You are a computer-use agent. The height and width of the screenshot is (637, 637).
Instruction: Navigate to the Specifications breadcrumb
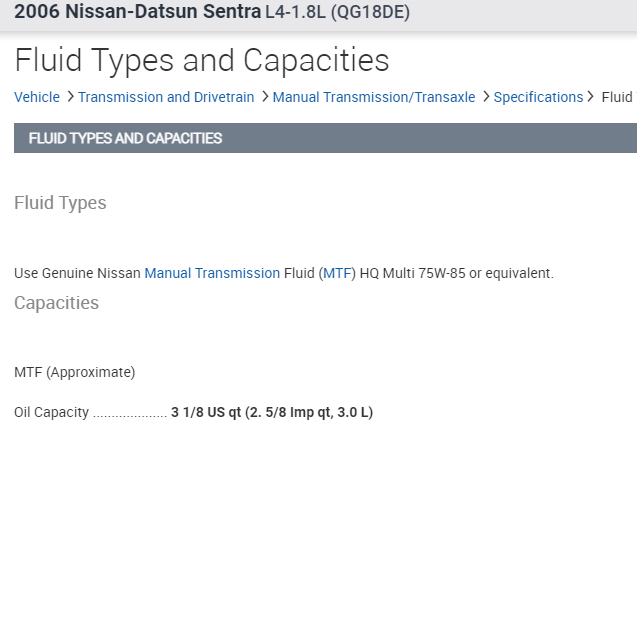pos(538,97)
